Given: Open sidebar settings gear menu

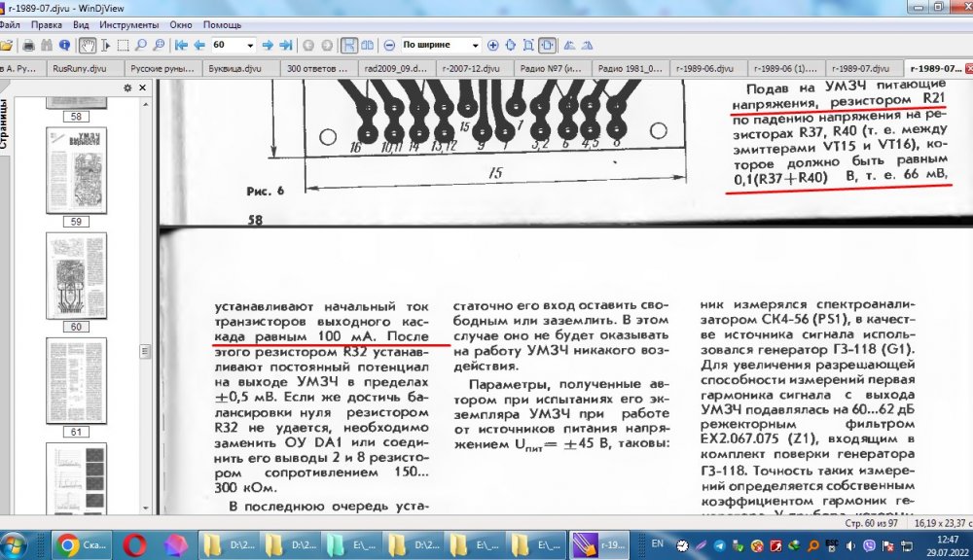Looking at the screenshot, I should (x=127, y=87).
